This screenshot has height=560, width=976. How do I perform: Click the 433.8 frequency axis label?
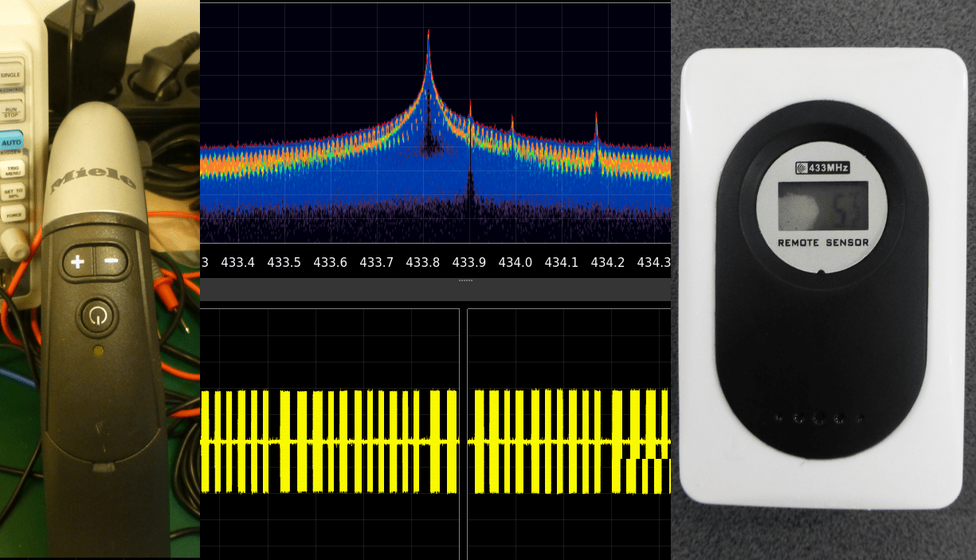tap(422, 262)
